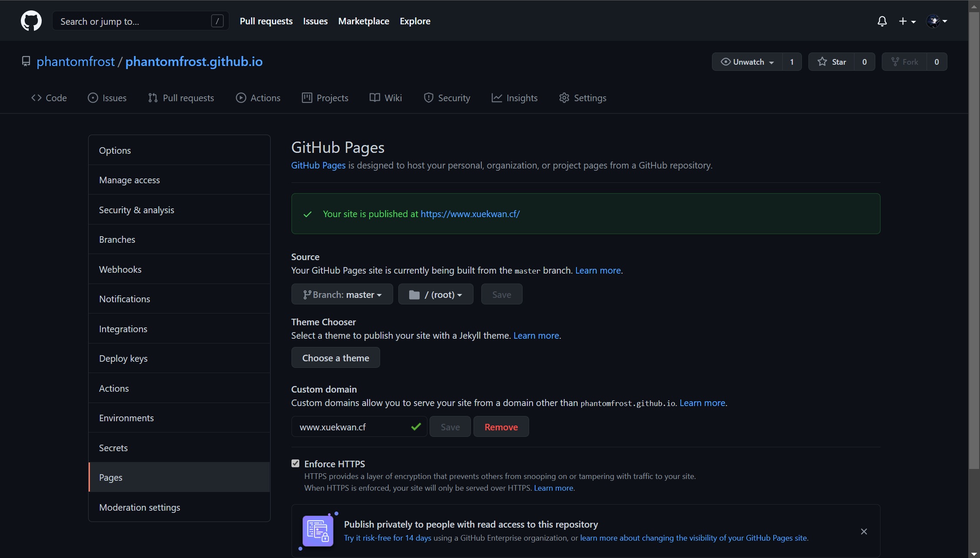Expand the Branch: master dropdown
Viewport: 980px width, 558px height.
click(x=342, y=294)
